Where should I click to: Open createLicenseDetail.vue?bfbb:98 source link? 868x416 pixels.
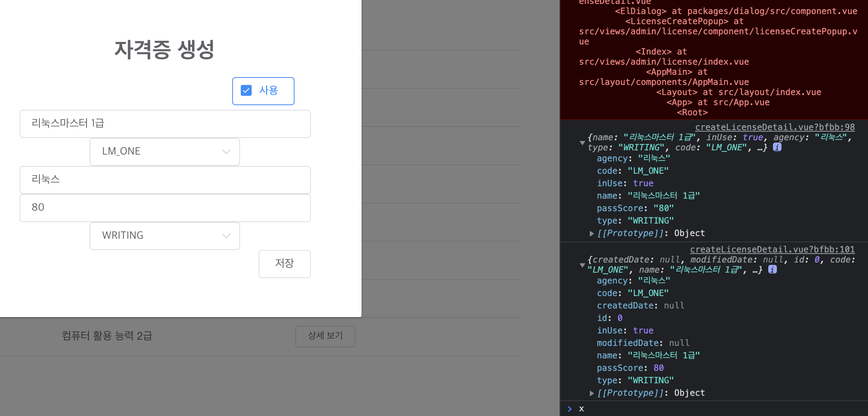click(775, 127)
